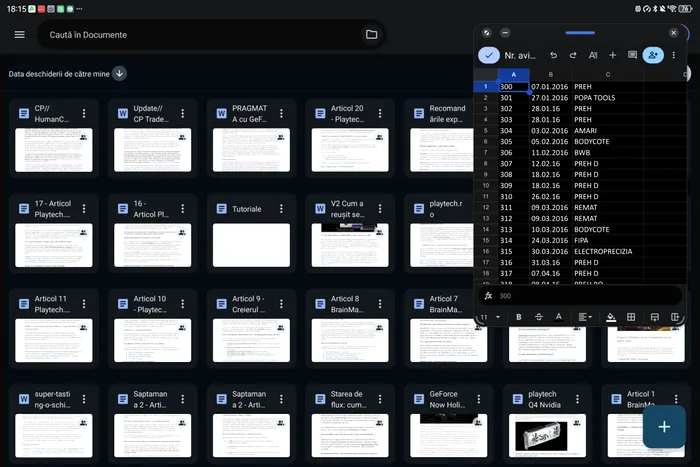Select the spreadsheet title 'Nr. avi...'
The height and width of the screenshot is (467, 700).
click(520, 55)
